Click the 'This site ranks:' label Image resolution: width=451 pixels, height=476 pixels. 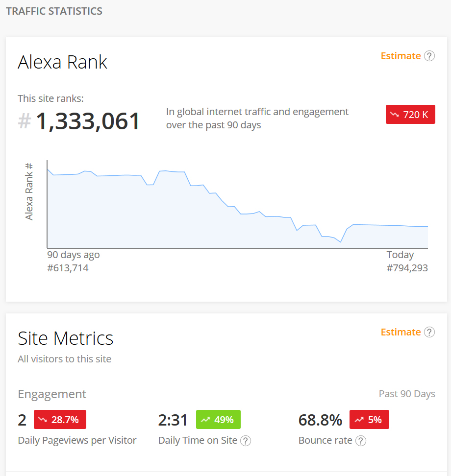pyautogui.click(x=50, y=98)
